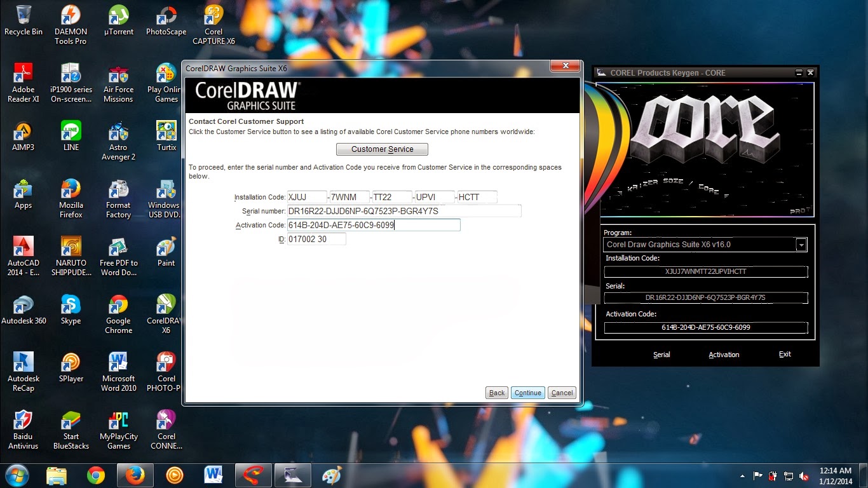Open Microsoft Word 2010 desktop icon
This screenshot has width=868, height=488.
tap(118, 372)
